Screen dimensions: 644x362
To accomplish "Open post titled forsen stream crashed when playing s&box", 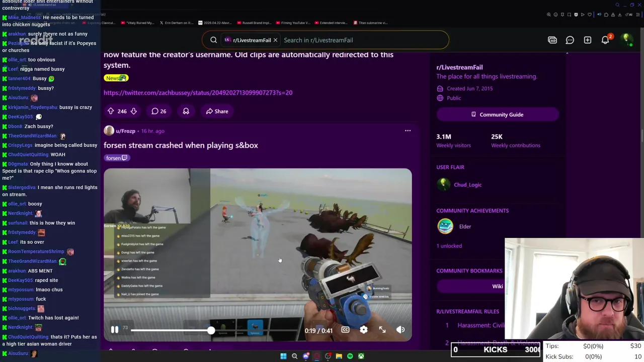I will [181, 145].
